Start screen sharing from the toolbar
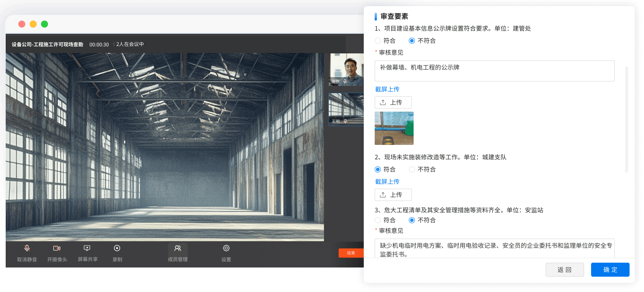This screenshot has width=644, height=292. click(87, 249)
